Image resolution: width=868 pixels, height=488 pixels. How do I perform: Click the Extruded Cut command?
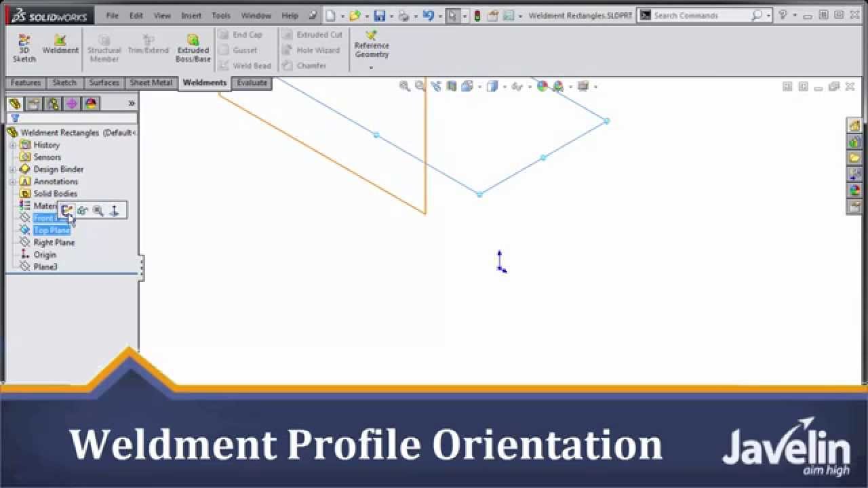[x=313, y=35]
